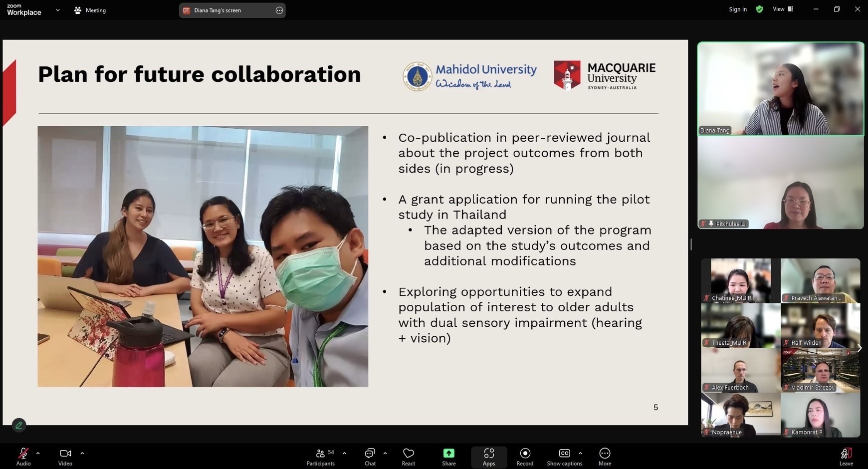Leave the meeting
The image size is (868, 469).
846,456
